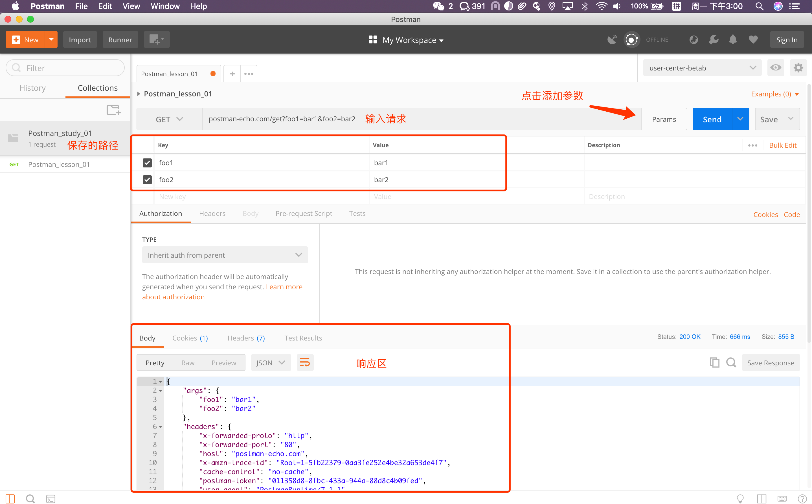This screenshot has height=504, width=812.
Task: Click the Postman_study_01 collection folder icon
Action: pyautogui.click(x=13, y=138)
